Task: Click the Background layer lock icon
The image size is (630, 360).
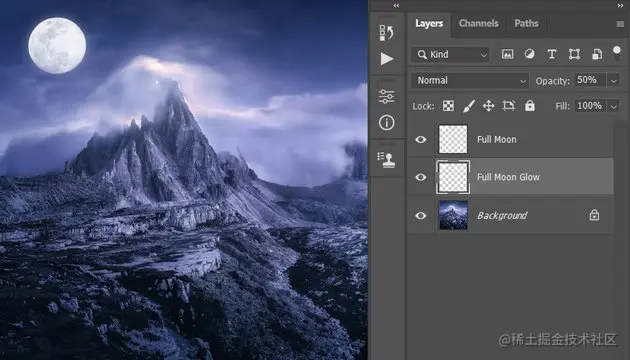Action: pyautogui.click(x=594, y=215)
